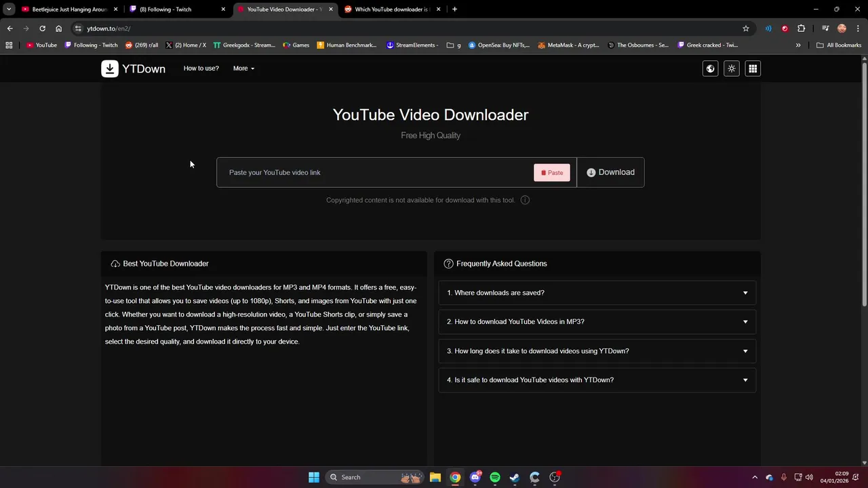
Task: Open the tab search dropdown arrow
Action: tap(9, 9)
